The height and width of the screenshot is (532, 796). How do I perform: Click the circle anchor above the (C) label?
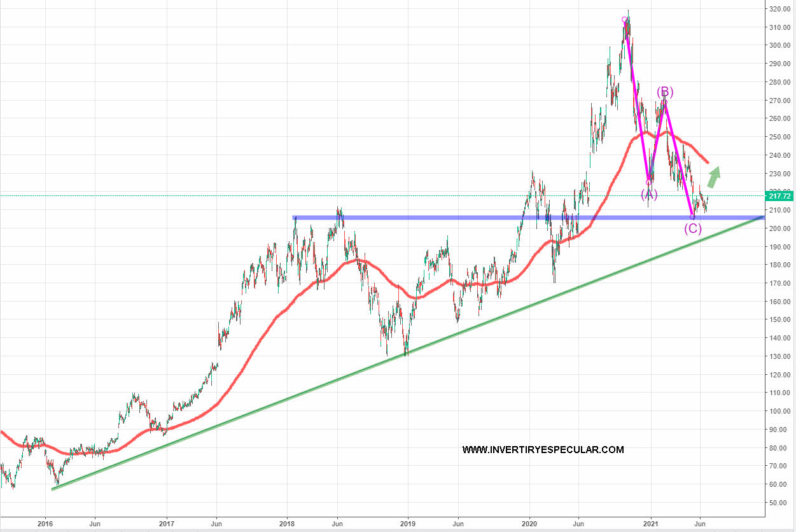[x=693, y=217]
